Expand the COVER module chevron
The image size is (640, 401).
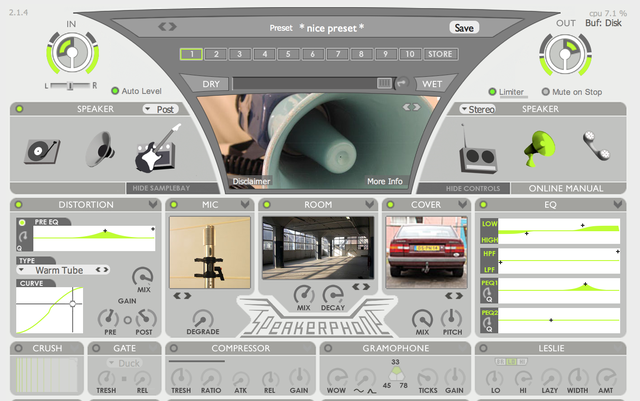click(462, 204)
